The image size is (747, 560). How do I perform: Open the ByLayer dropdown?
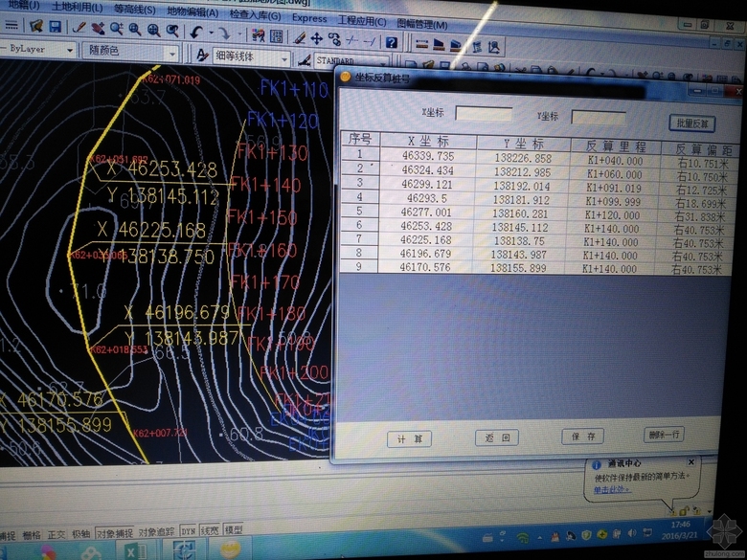38,49
